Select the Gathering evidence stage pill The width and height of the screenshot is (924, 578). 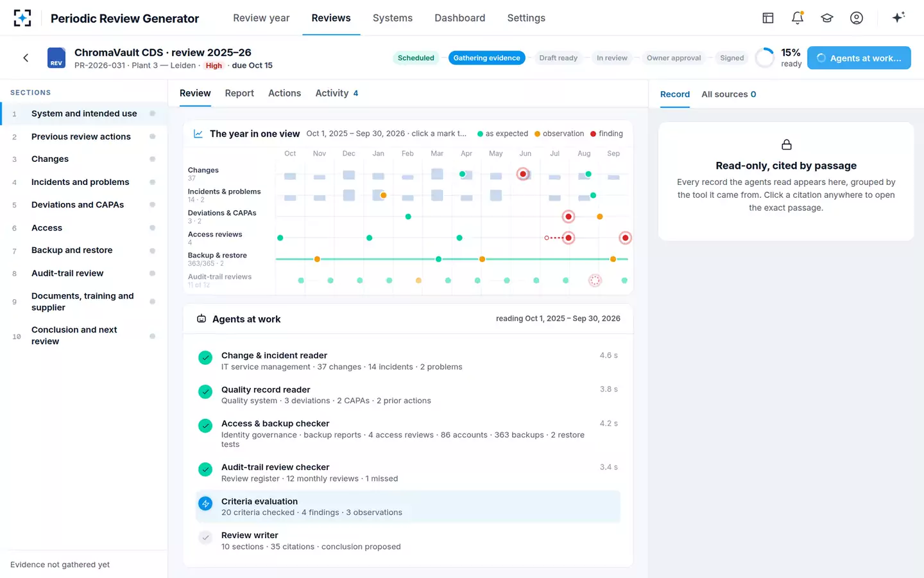(487, 58)
